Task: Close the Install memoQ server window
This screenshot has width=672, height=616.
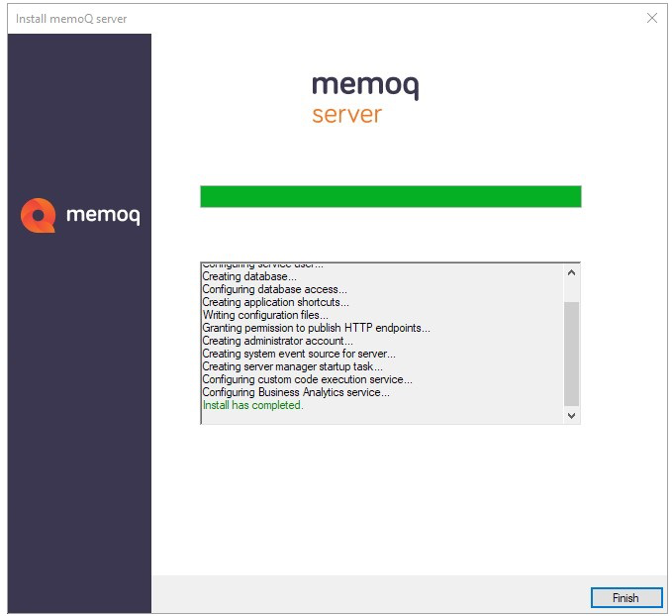Action: 651,19
